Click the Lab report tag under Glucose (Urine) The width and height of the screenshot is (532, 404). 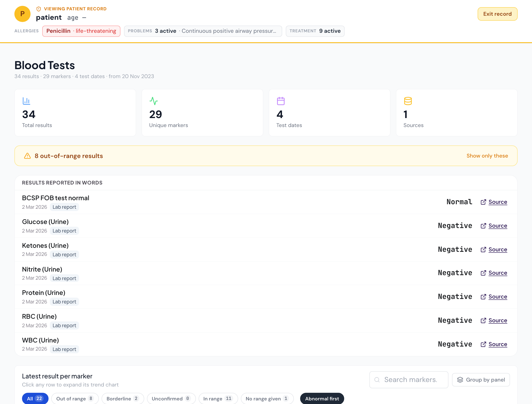(64, 231)
